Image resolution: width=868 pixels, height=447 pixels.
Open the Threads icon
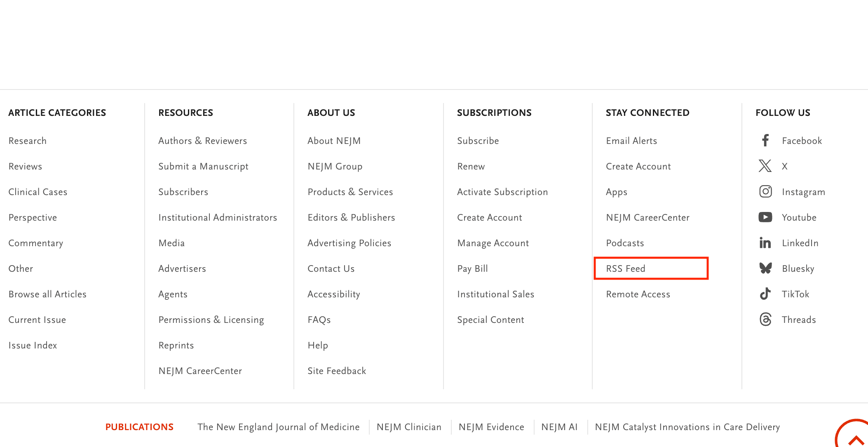tap(765, 320)
